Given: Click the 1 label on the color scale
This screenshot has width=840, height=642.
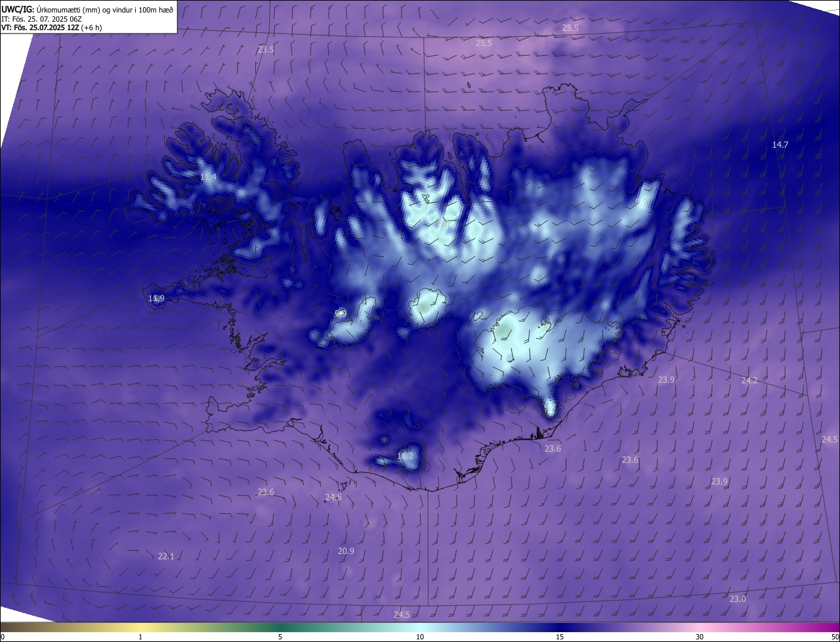Looking at the screenshot, I should point(140,637).
